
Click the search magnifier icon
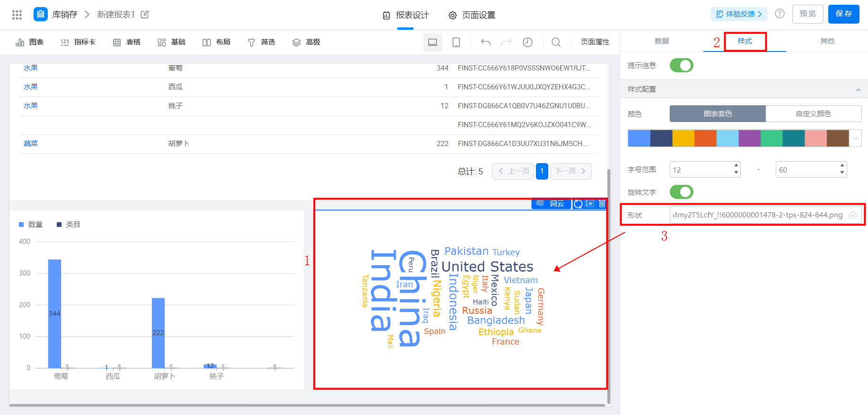point(556,43)
